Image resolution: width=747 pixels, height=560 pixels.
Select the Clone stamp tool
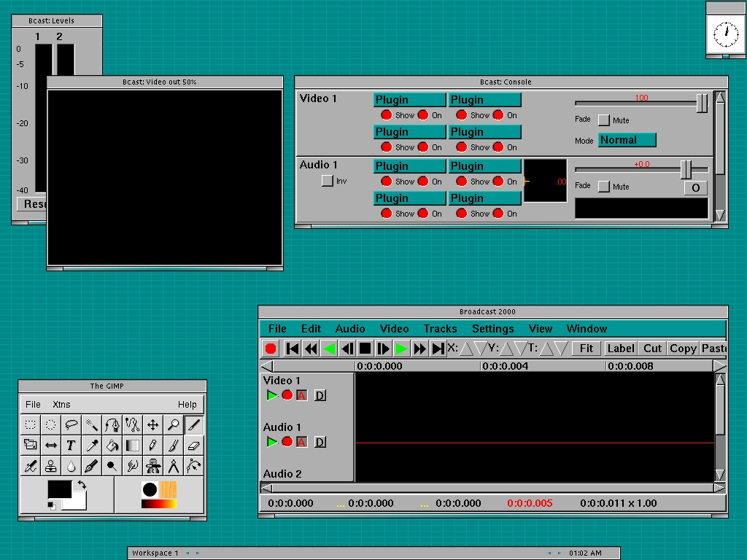[x=50, y=465]
